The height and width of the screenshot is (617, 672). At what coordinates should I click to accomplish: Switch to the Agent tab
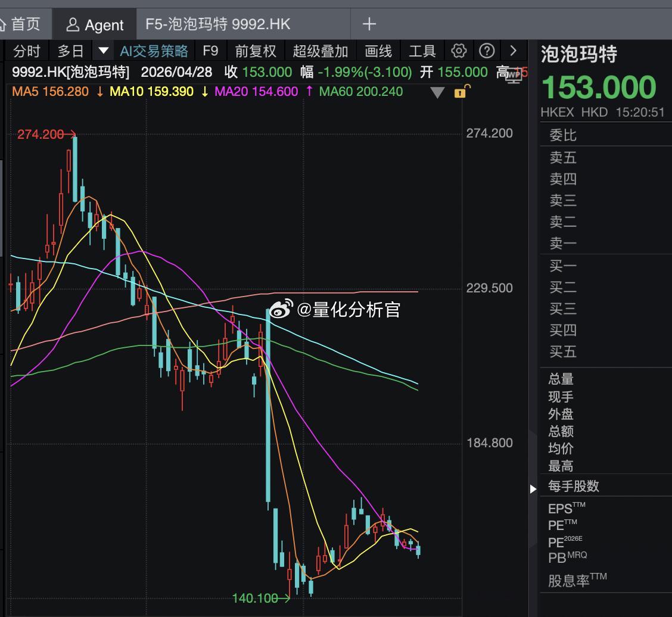tap(95, 24)
